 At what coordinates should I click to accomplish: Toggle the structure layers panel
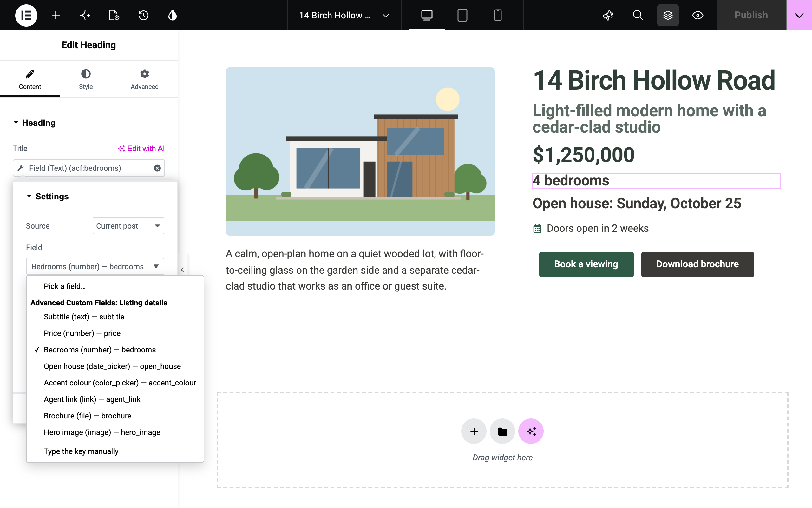(x=668, y=15)
